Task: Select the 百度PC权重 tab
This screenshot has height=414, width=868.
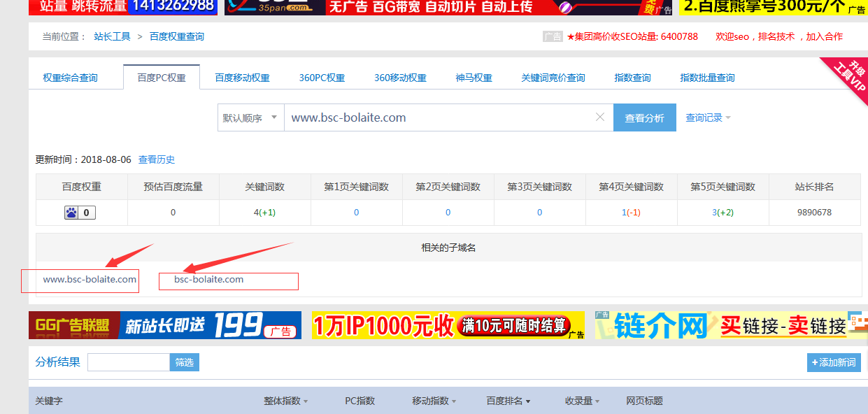Action: point(162,78)
